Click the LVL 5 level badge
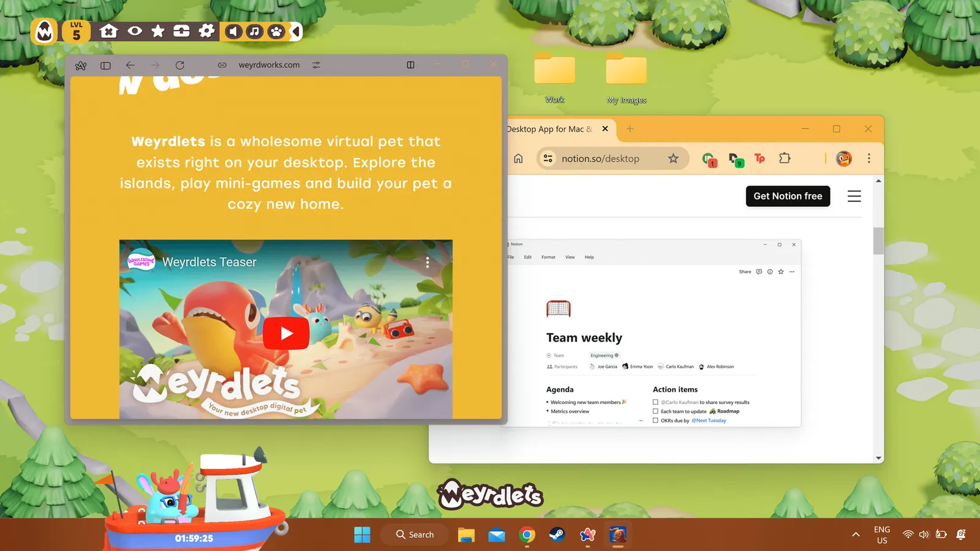 click(77, 31)
